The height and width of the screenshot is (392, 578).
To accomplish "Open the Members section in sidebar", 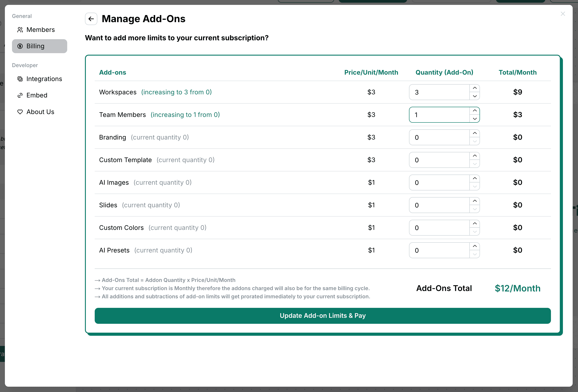I will pos(41,29).
